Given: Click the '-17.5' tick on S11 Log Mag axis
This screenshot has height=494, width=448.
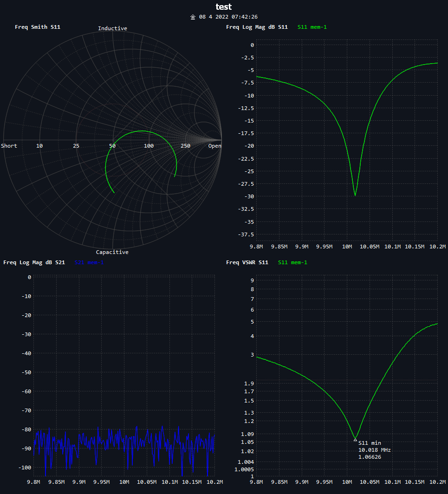Looking at the screenshot, I should pos(246,133).
